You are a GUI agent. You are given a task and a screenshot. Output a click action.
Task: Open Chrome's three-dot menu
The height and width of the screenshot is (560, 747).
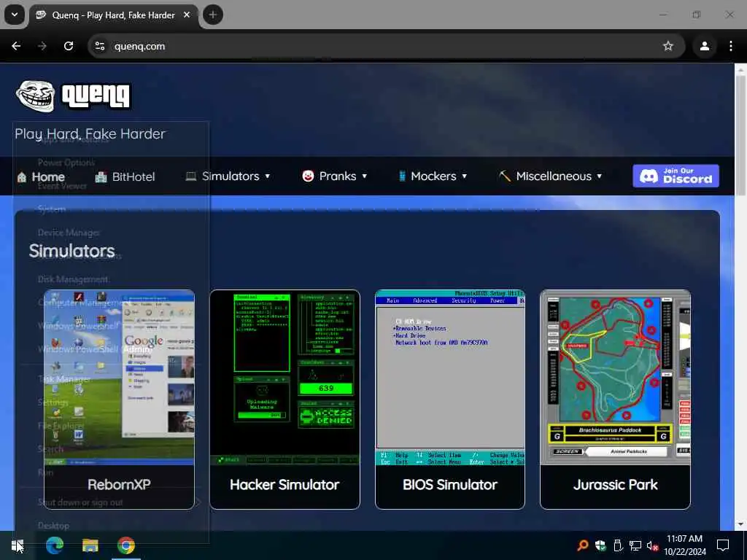pyautogui.click(x=731, y=46)
